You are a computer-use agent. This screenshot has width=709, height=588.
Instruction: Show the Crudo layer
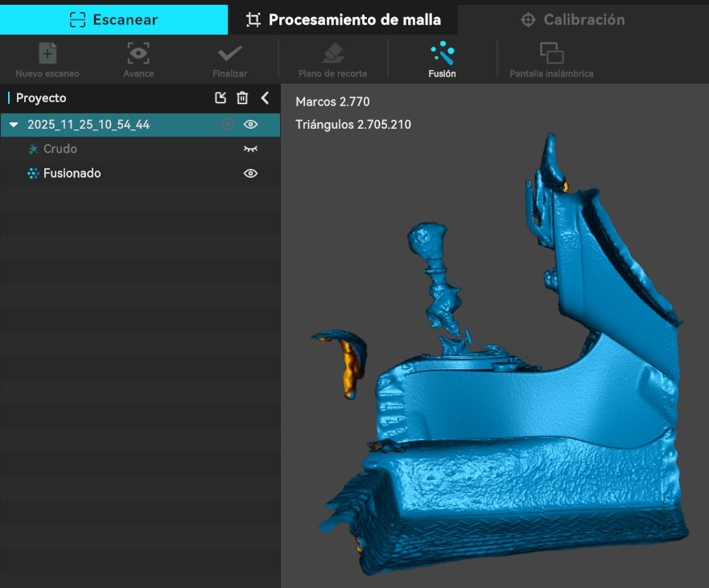click(x=251, y=149)
